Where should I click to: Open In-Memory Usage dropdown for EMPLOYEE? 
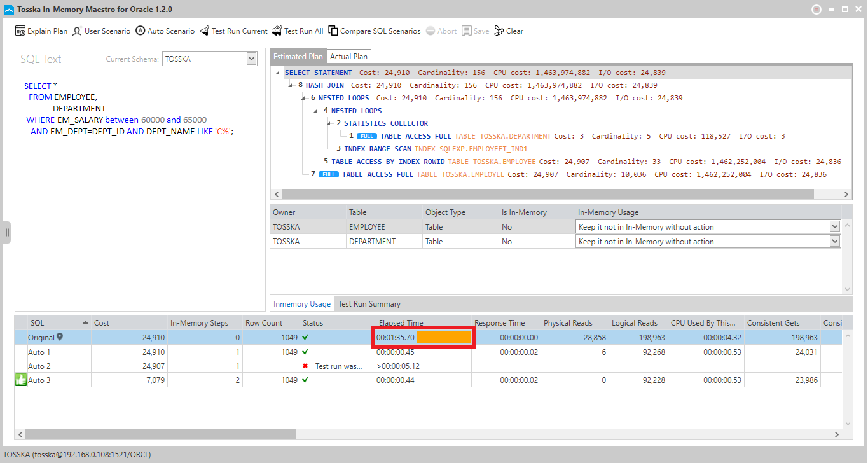[835, 226]
